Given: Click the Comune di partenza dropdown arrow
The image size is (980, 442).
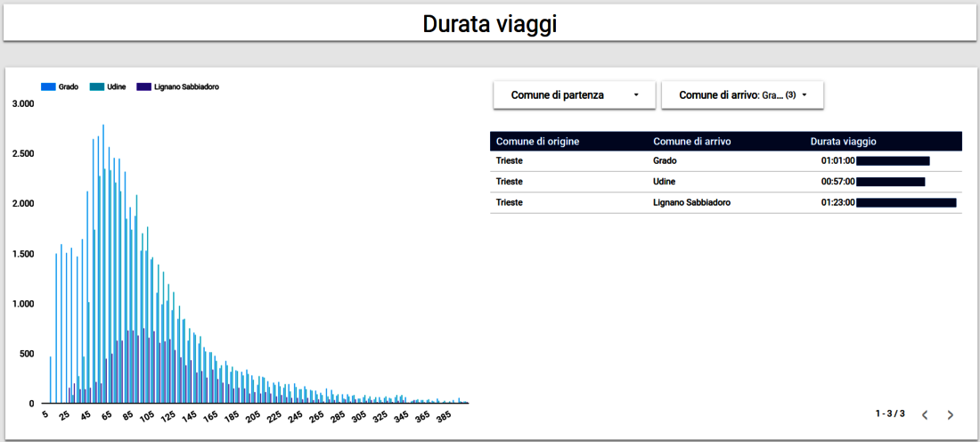Looking at the screenshot, I should point(636,94).
